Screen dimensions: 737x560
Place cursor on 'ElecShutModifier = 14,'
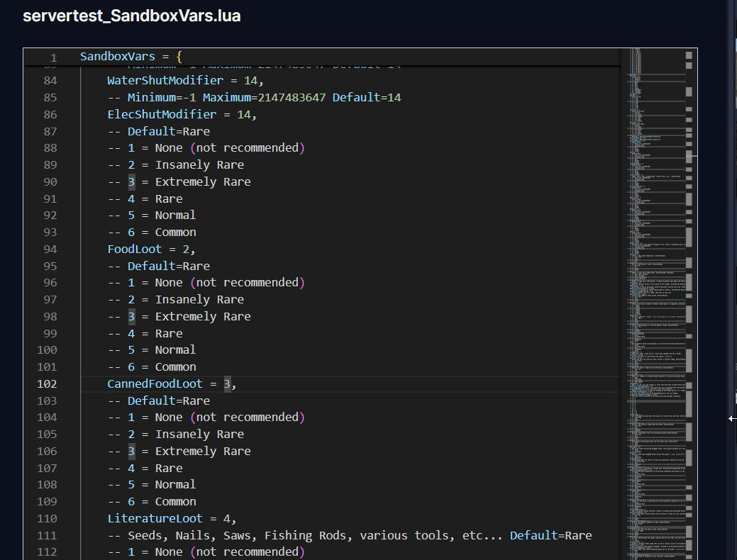pos(182,114)
